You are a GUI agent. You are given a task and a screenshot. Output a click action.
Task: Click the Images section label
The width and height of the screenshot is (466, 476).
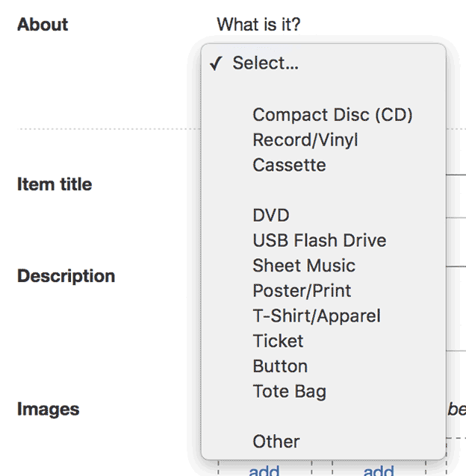click(48, 409)
